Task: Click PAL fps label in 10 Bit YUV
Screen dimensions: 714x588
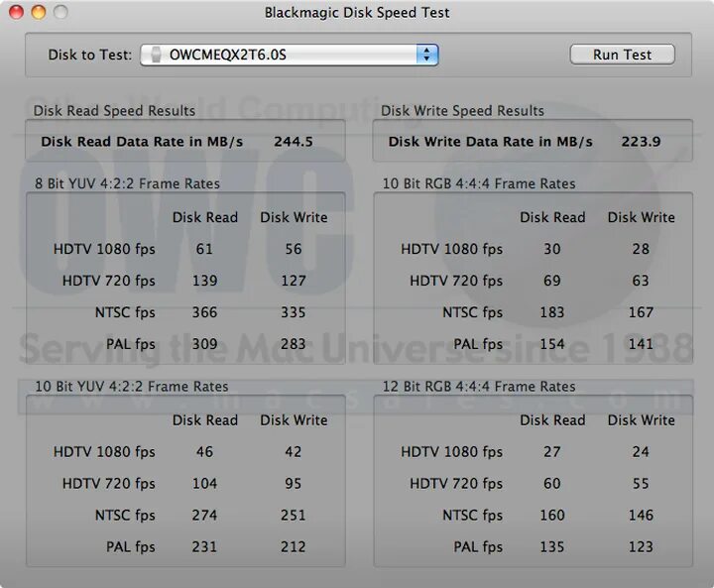Action: point(131,546)
